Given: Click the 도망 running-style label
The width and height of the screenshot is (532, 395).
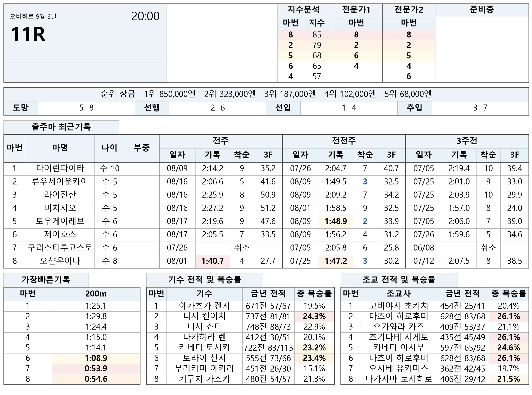Looking at the screenshot, I should (21, 108).
